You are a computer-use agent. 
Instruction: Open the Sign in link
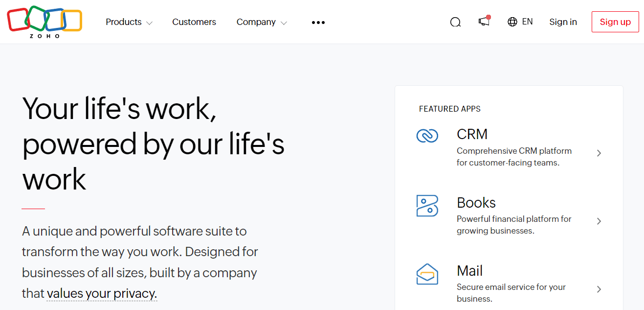coord(563,22)
